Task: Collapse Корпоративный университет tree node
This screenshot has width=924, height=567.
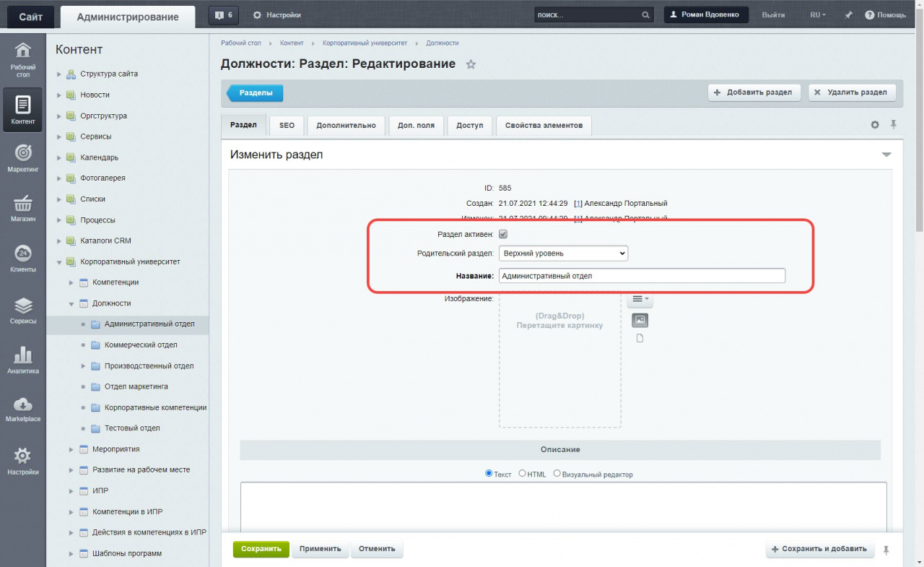Action: coord(59,261)
